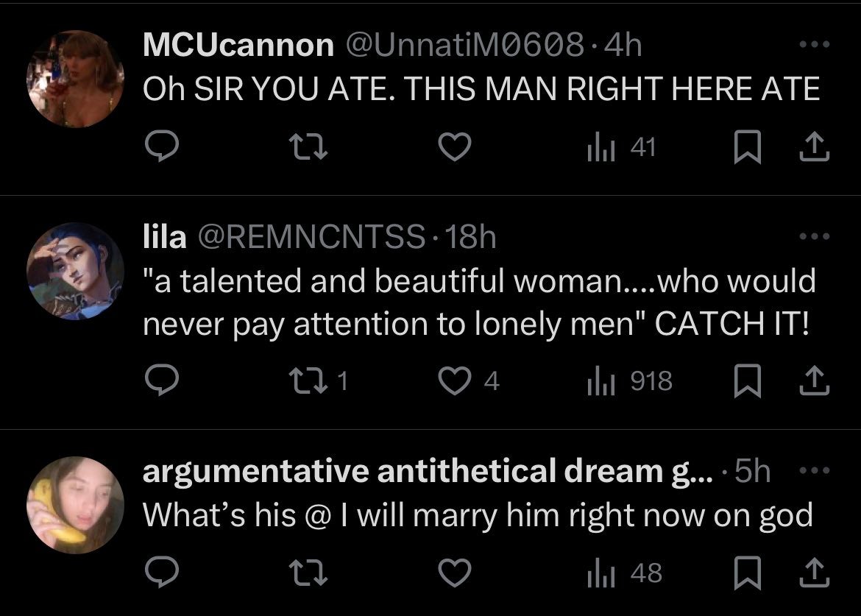
Task: Open the banana phone profile avatar
Action: [75, 504]
